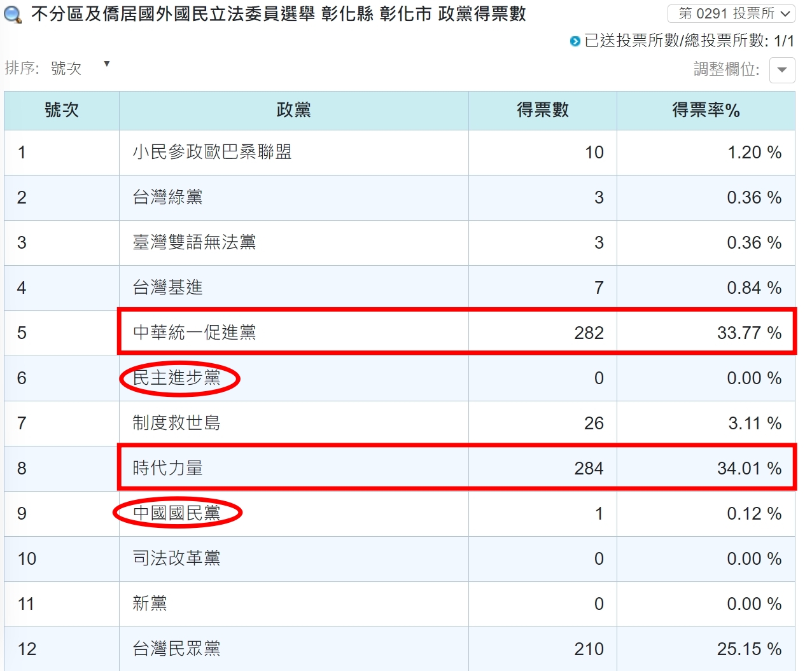Click the blue arrow icon before 已送投票所數
This screenshot has height=671, width=812.
pos(575,41)
